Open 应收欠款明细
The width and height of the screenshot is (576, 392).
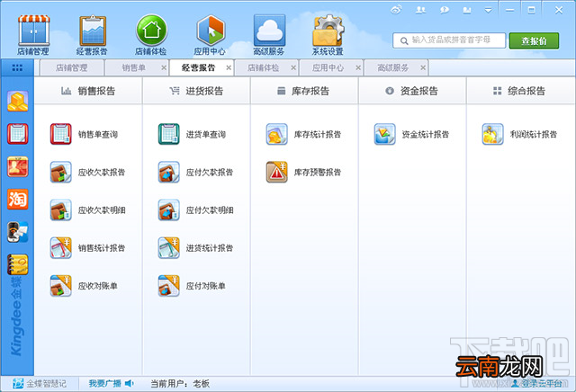pos(88,210)
